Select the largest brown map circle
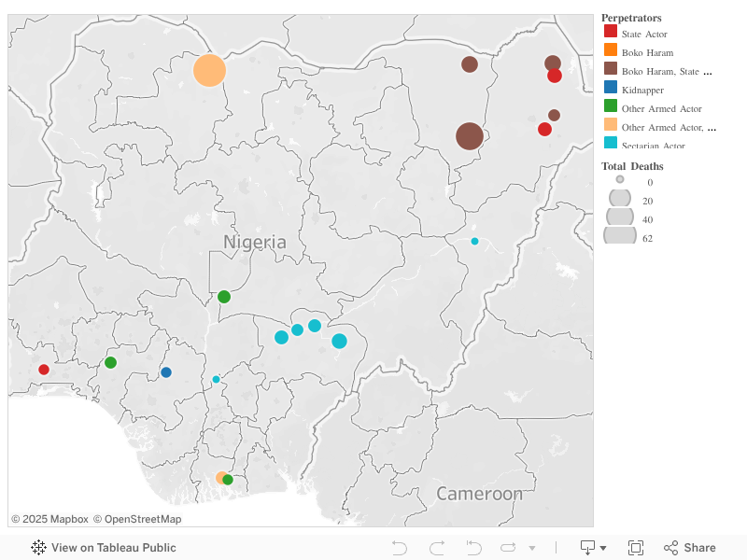Image resolution: width=747 pixels, height=560 pixels. click(x=470, y=136)
